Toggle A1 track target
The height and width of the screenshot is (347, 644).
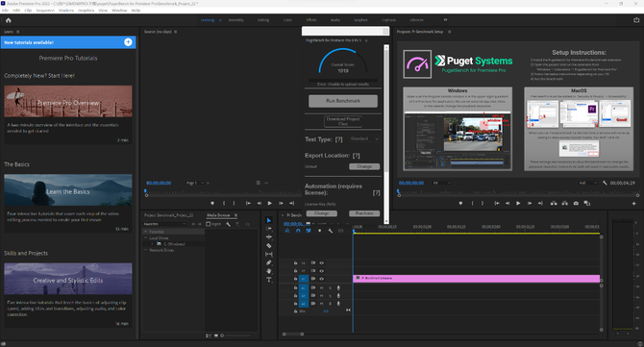pyautogui.click(x=304, y=287)
